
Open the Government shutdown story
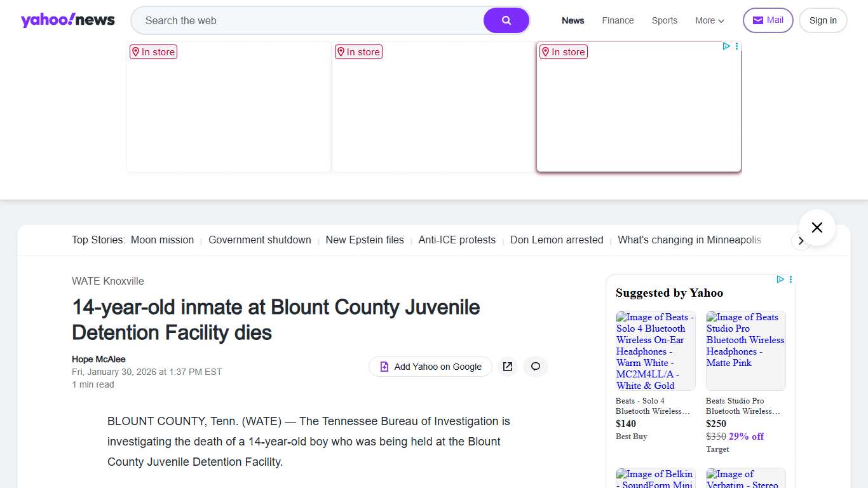[259, 240]
